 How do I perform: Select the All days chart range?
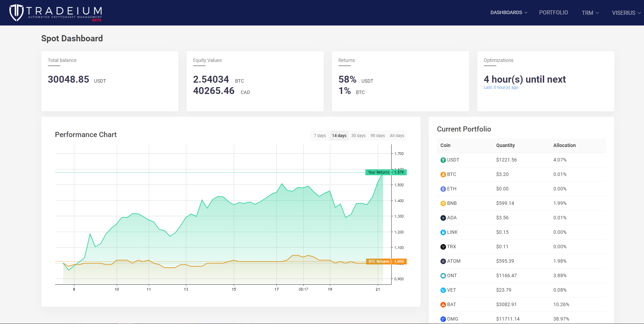(397, 135)
